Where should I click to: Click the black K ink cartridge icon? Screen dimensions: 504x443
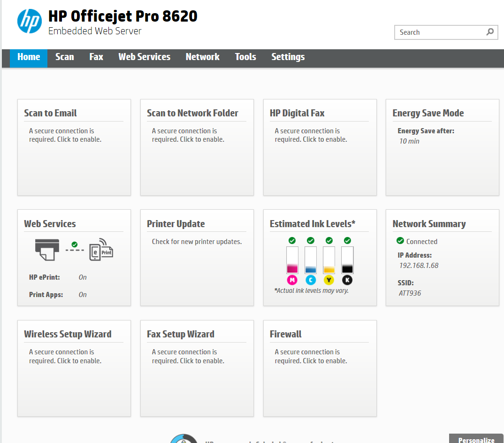[347, 280]
